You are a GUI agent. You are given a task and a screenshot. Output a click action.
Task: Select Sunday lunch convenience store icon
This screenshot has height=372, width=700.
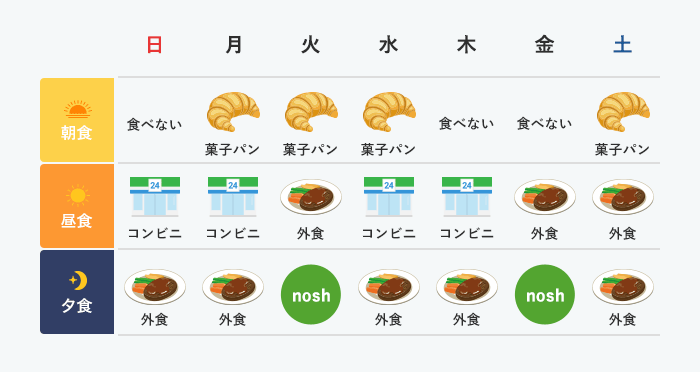tap(155, 197)
